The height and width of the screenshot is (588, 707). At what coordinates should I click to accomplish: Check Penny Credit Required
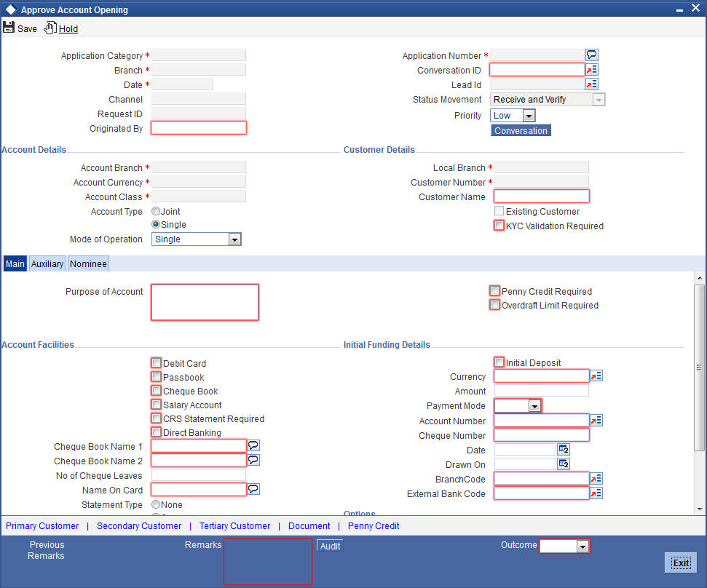[494, 291]
